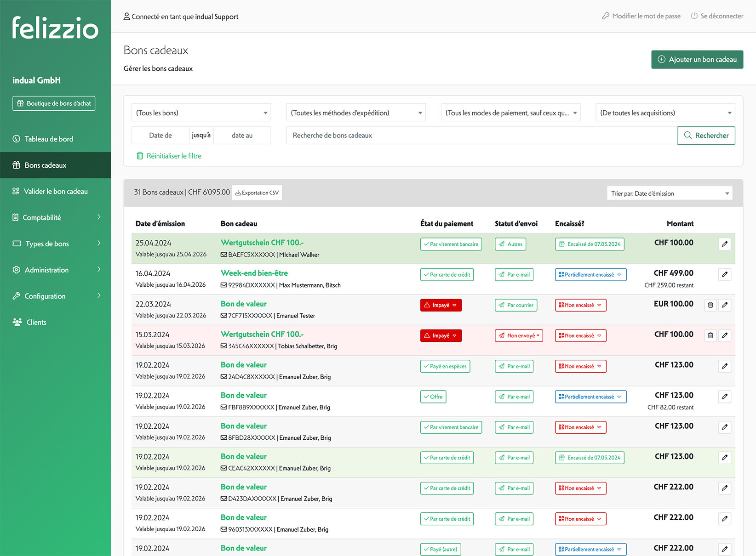This screenshot has height=556, width=756.
Task: Edit the Michael Walker Wertgutschein voucher
Action: tap(724, 244)
